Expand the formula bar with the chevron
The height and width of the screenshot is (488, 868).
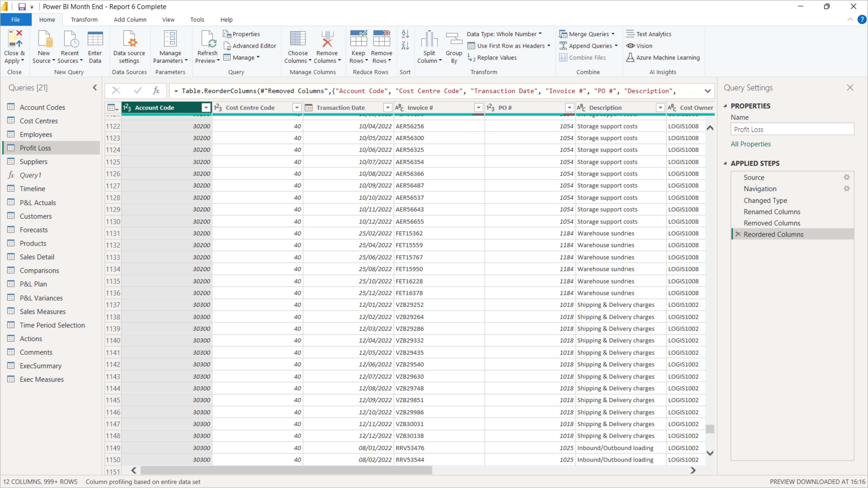pyautogui.click(x=708, y=91)
